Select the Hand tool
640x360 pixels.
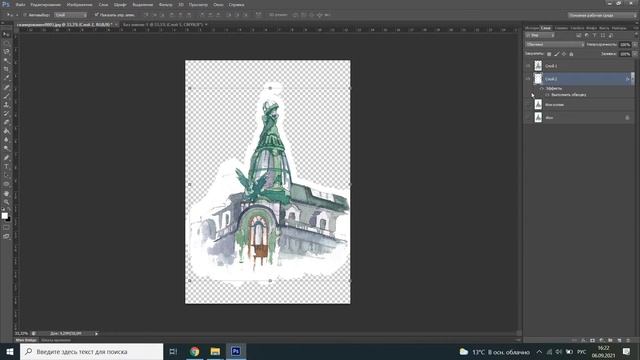coord(6,193)
